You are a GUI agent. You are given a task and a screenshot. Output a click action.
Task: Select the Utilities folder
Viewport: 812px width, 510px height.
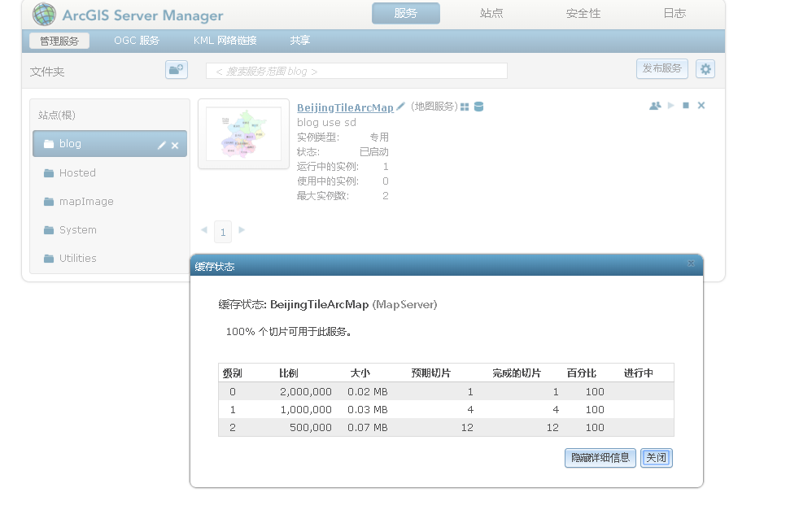coord(71,259)
